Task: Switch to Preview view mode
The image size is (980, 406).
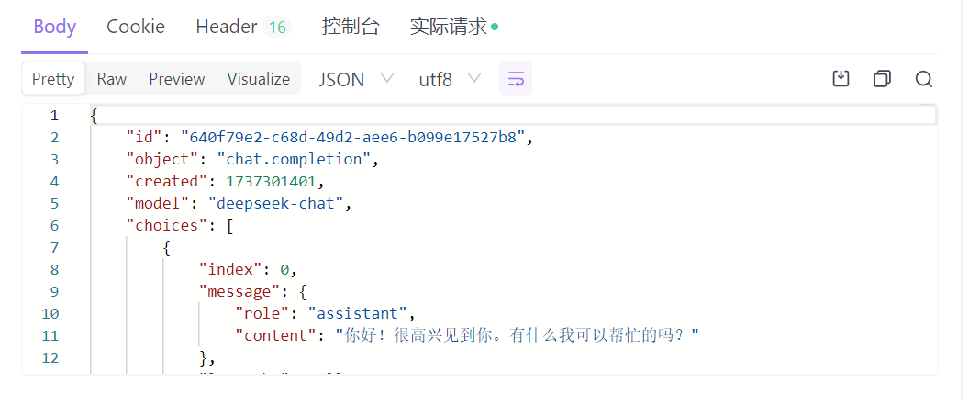Action: click(177, 79)
